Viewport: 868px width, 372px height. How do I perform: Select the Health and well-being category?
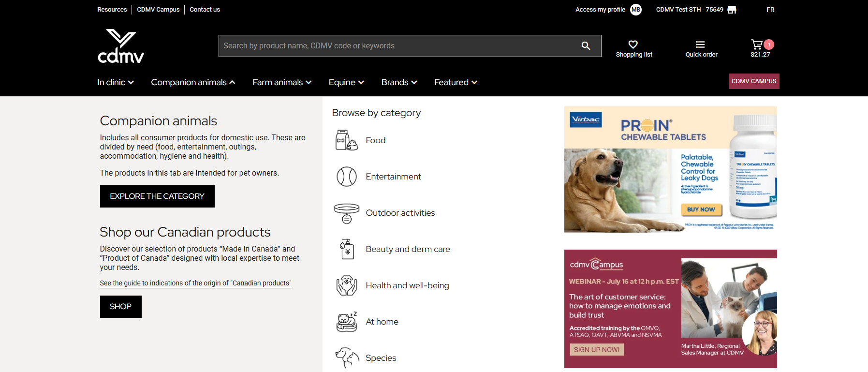click(x=408, y=285)
